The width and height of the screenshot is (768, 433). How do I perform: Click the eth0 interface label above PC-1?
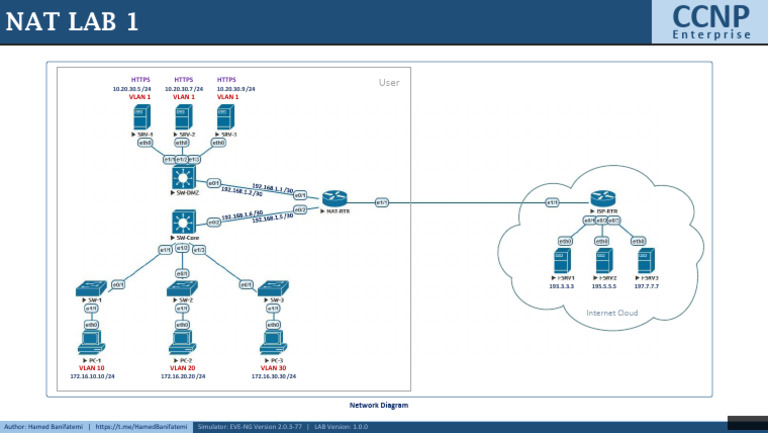[x=92, y=325]
